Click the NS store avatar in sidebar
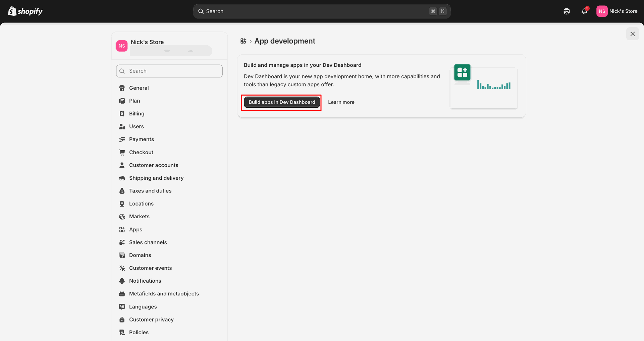This screenshot has width=644, height=341. (122, 46)
